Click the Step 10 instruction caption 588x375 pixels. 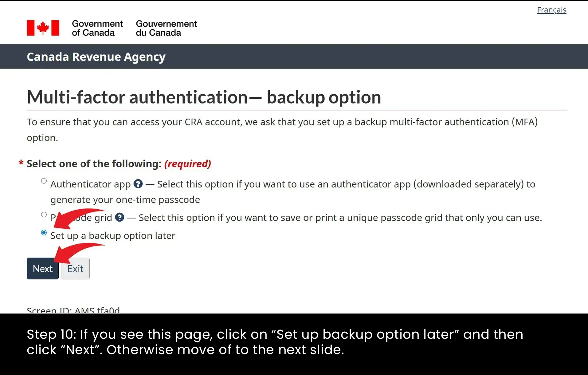click(x=275, y=342)
